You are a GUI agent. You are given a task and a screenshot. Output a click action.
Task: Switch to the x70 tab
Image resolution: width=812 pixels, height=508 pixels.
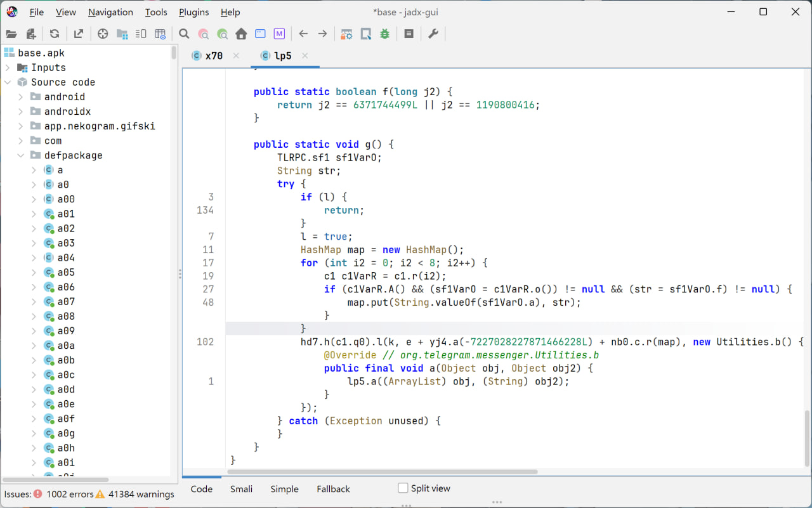213,56
